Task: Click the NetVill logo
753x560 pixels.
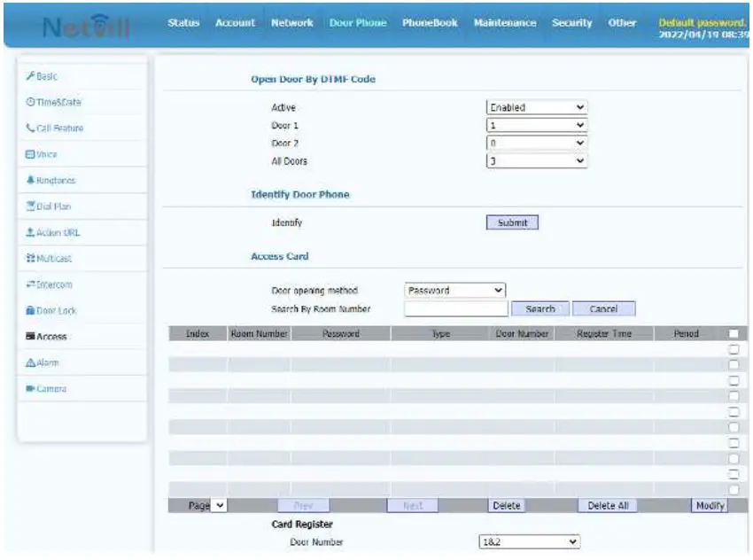Action: point(87,27)
